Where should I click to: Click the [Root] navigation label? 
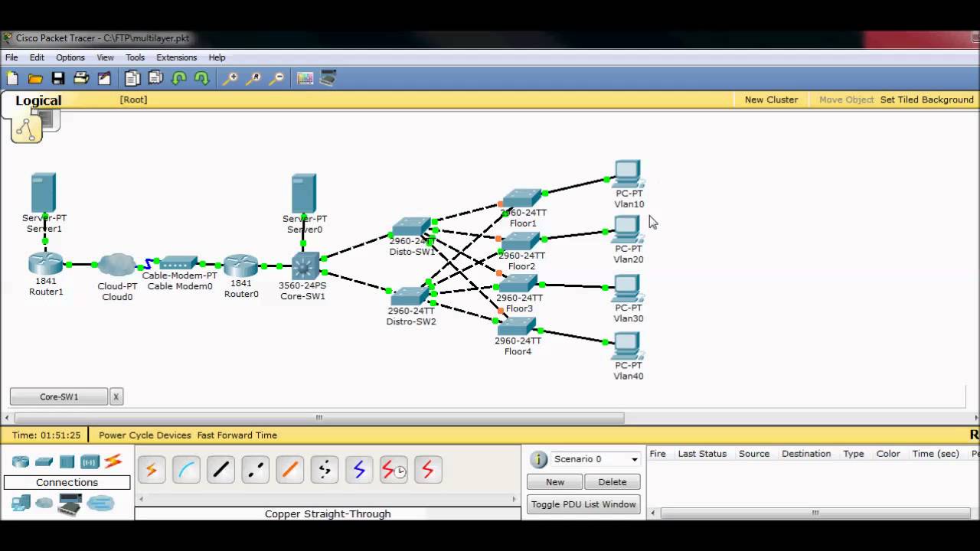[x=133, y=99]
